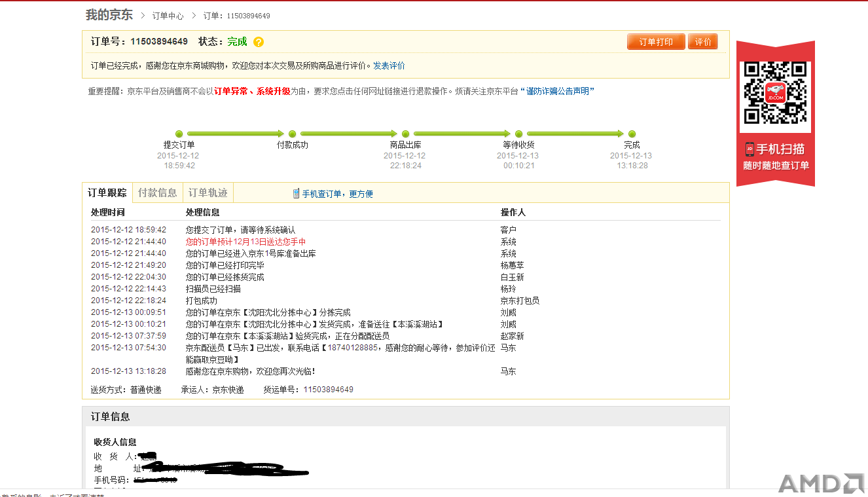Click the red text 您的订单预计12月13日送达您手中
Viewport: 868px width, 497px height.
pos(245,242)
